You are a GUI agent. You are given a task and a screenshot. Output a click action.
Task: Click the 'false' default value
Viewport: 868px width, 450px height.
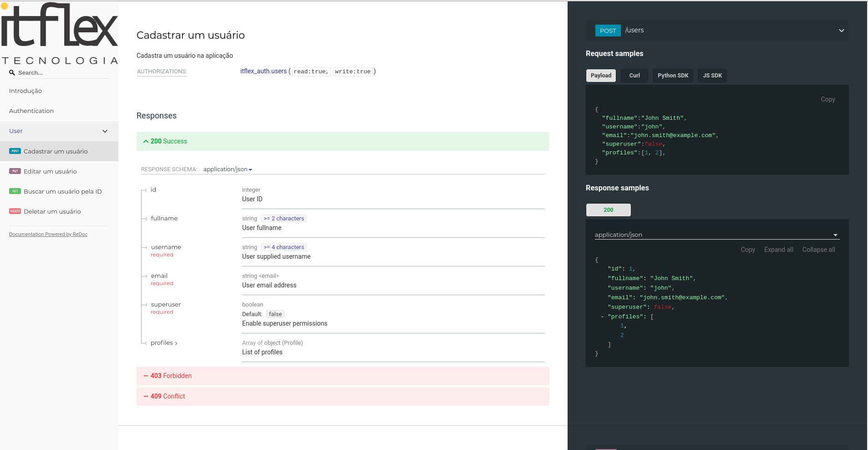275,314
